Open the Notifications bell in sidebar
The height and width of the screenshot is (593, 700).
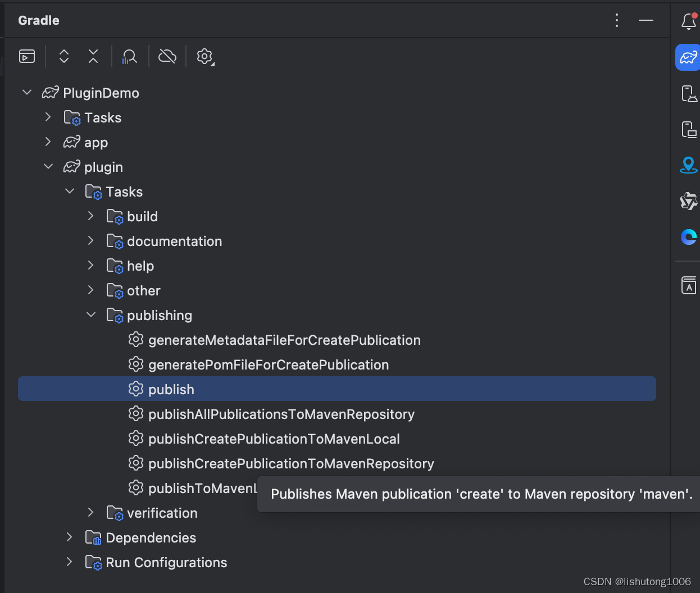pyautogui.click(x=689, y=21)
